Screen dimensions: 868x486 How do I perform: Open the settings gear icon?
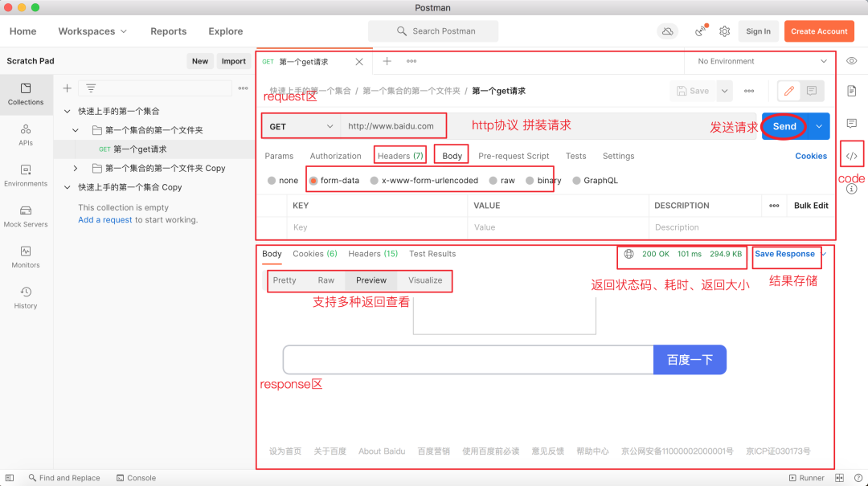[x=725, y=31]
